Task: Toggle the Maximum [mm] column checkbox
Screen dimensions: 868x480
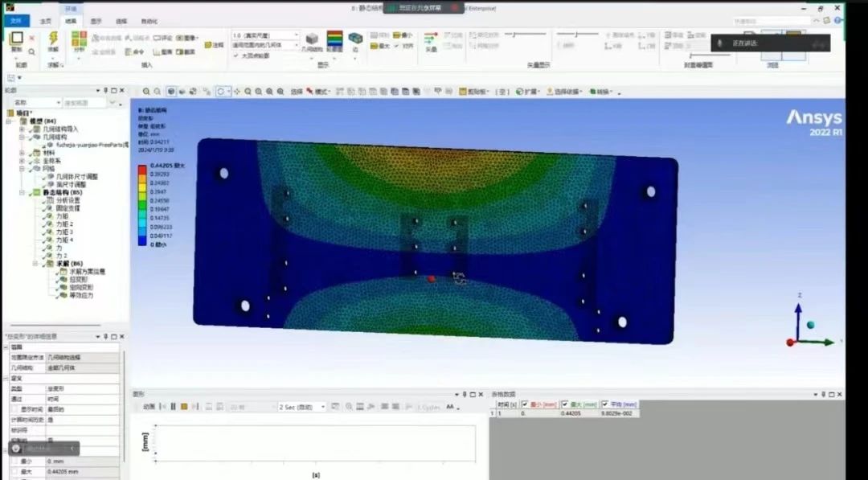Action: pyautogui.click(x=564, y=404)
